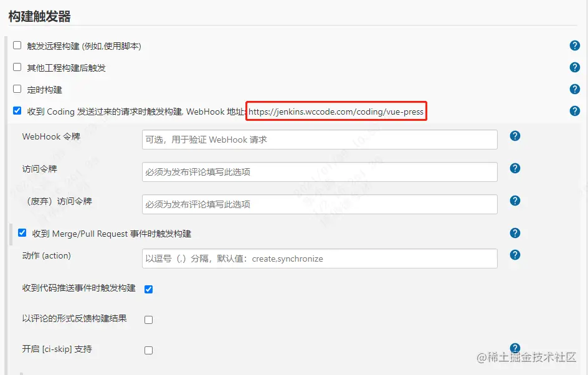Click the 构建触发器 section heading
The height and width of the screenshot is (375, 588).
click(39, 16)
